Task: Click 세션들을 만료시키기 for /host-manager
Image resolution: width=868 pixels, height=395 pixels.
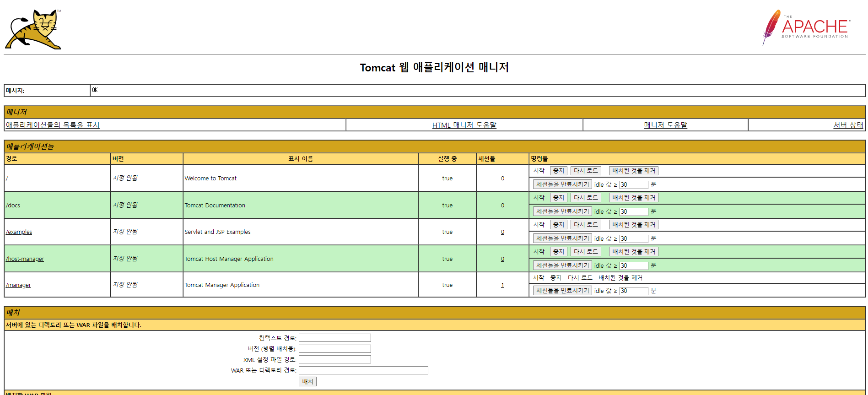Action: pos(562,265)
